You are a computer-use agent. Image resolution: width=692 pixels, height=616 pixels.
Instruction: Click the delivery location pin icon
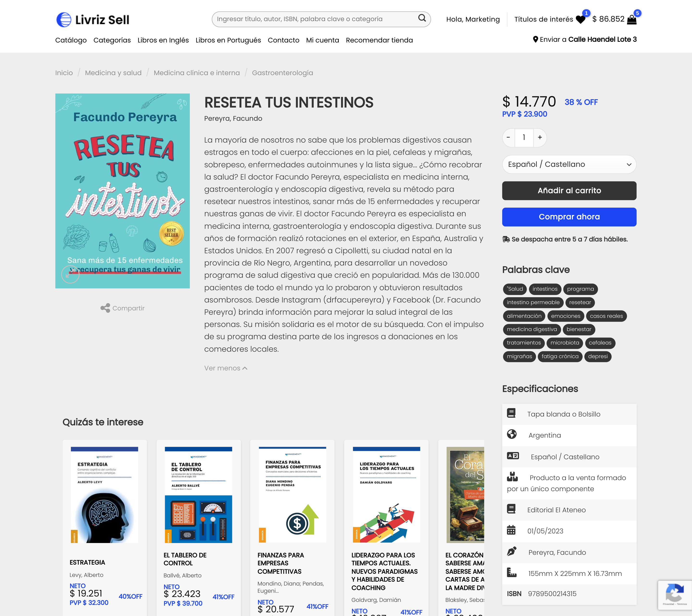click(x=535, y=39)
